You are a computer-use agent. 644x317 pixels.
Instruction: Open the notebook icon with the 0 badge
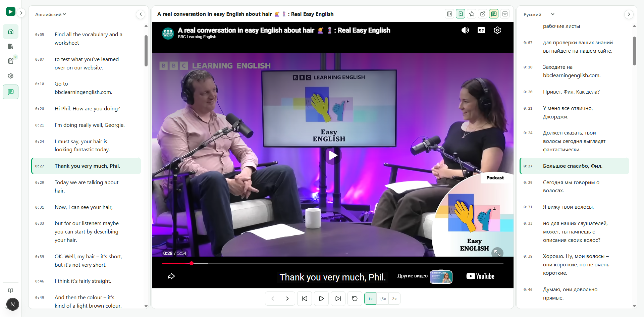point(11,61)
